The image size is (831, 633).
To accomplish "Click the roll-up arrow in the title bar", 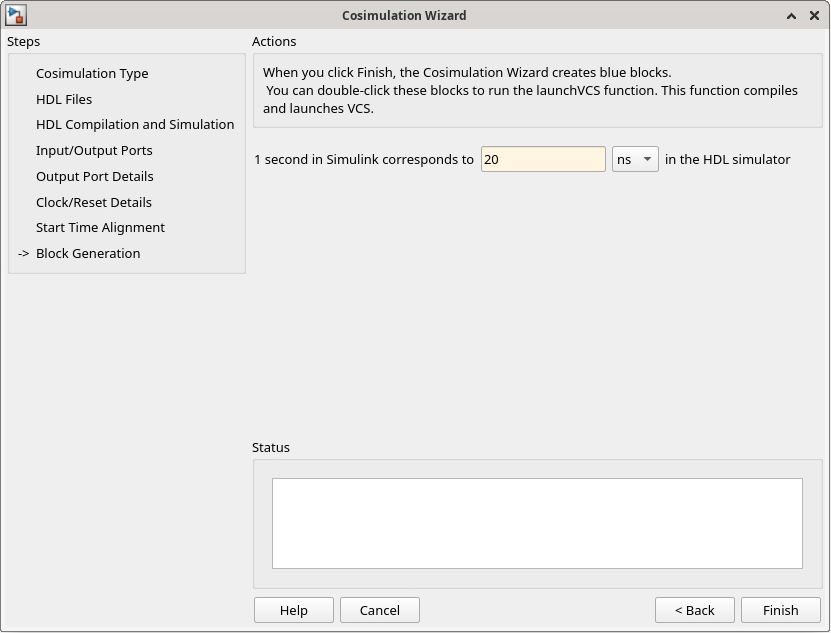I will tap(791, 16).
